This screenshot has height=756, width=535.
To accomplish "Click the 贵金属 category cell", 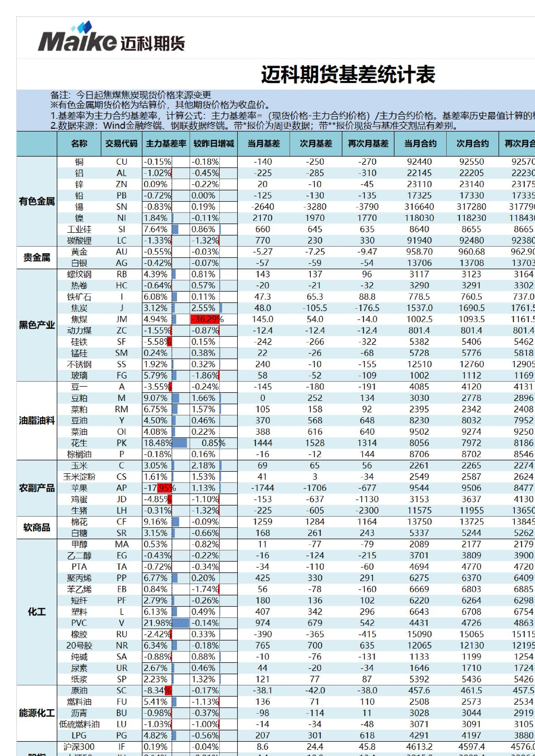I will point(37,257).
